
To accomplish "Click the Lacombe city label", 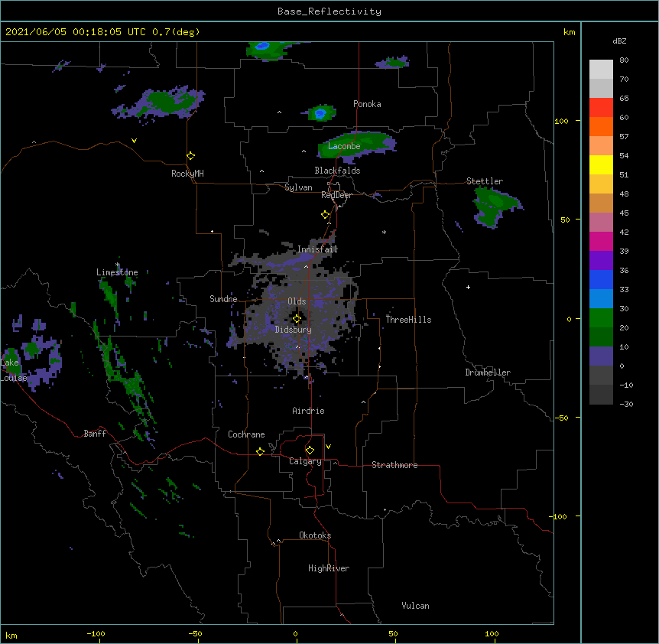I will (344, 146).
